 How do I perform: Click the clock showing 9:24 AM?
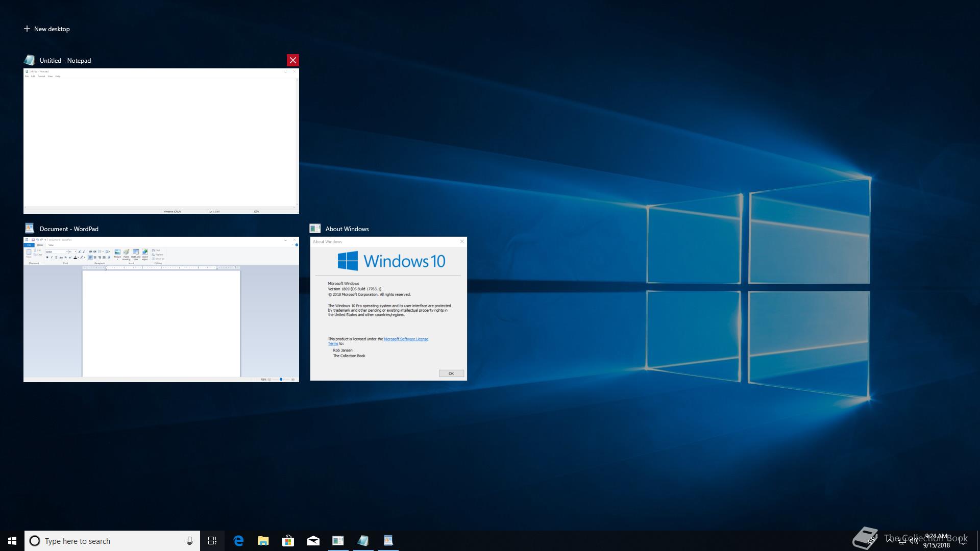tap(937, 541)
